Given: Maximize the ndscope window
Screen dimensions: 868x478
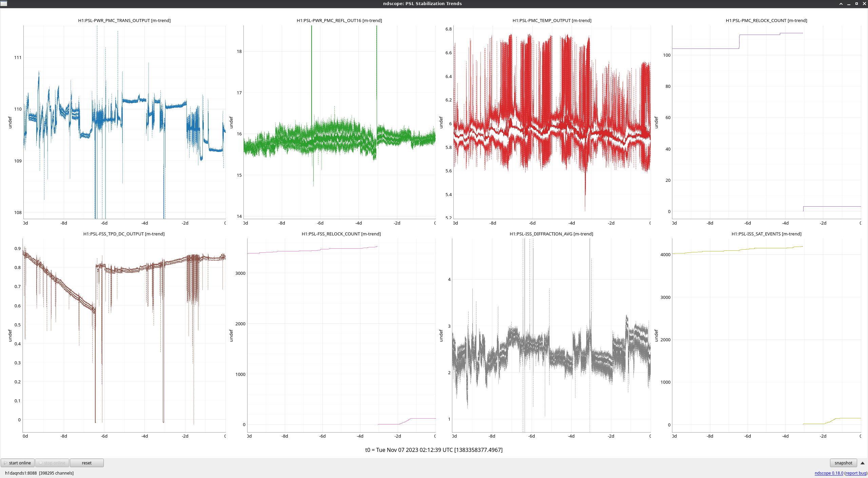Looking at the screenshot, I should 856,3.
